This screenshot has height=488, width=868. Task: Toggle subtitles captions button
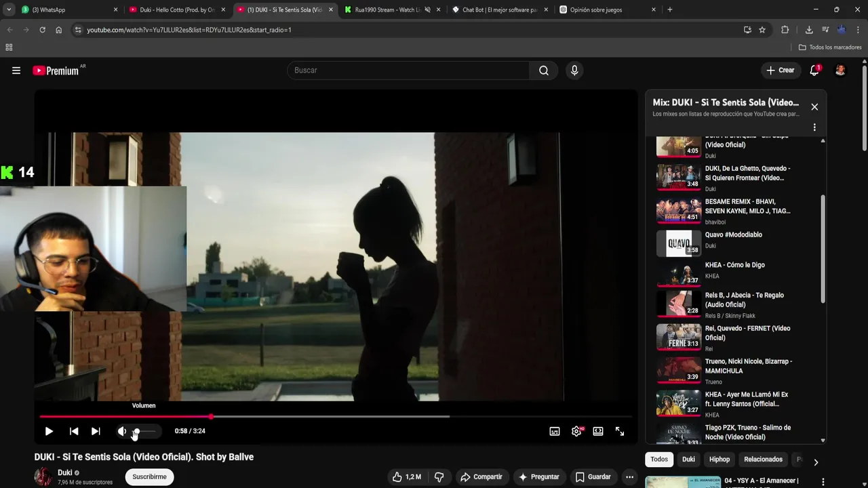[555, 431]
